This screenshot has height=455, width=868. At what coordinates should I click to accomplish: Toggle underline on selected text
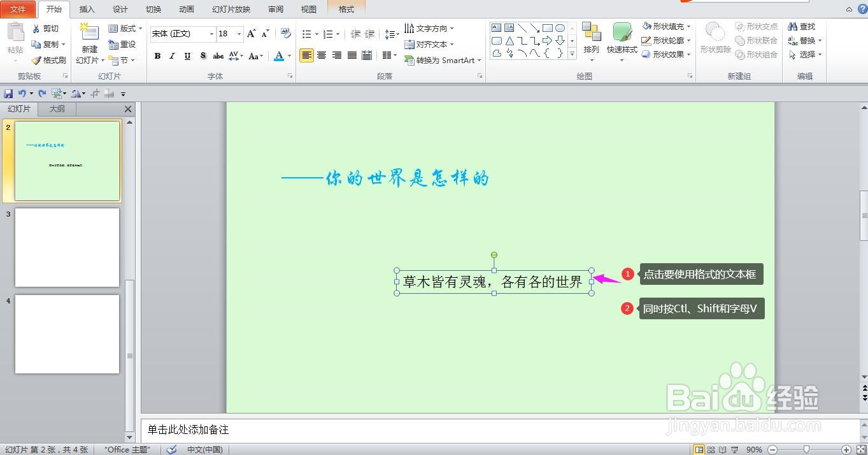pos(186,56)
